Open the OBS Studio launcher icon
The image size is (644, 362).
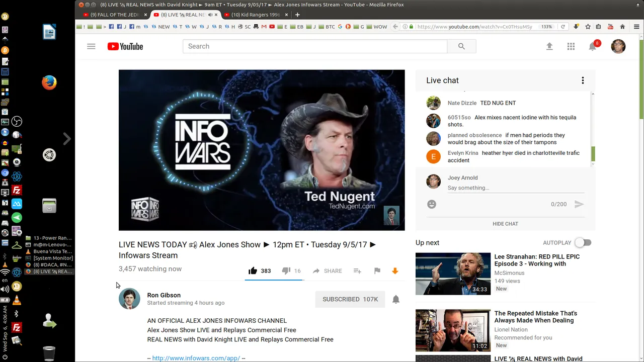click(x=17, y=122)
